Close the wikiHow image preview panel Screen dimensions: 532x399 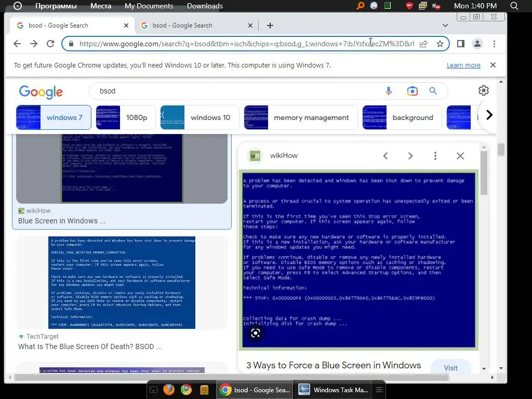click(x=460, y=156)
